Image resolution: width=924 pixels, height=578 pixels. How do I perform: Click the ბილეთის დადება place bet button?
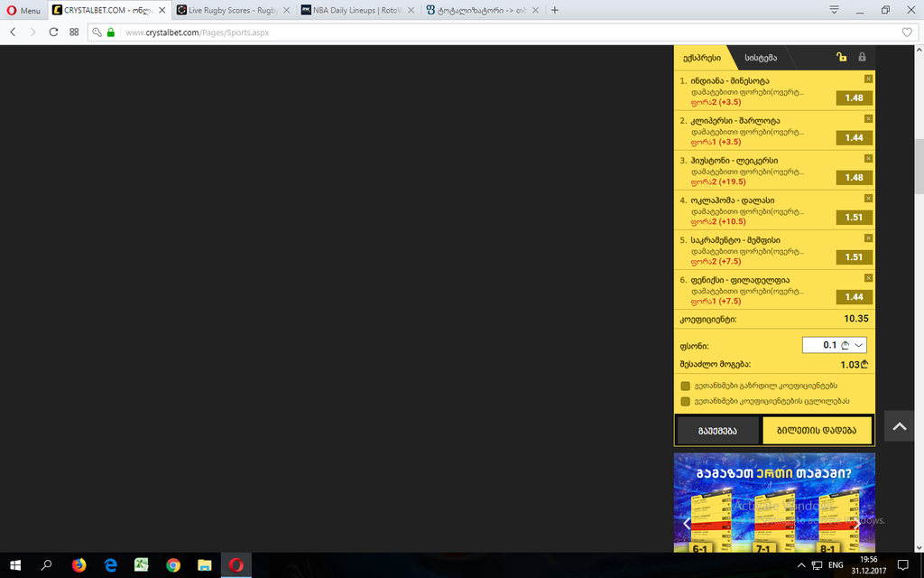pos(817,431)
